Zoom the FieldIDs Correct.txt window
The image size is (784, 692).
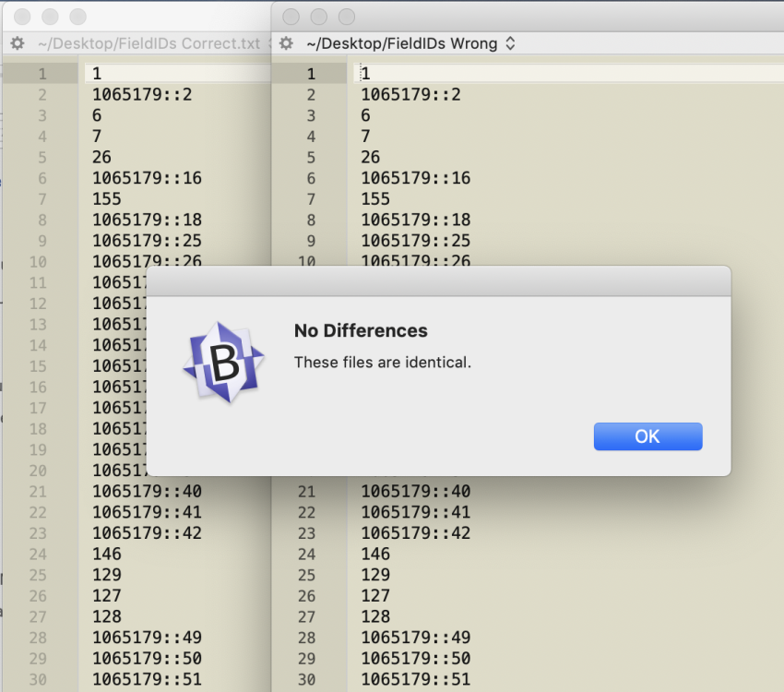[x=78, y=17]
